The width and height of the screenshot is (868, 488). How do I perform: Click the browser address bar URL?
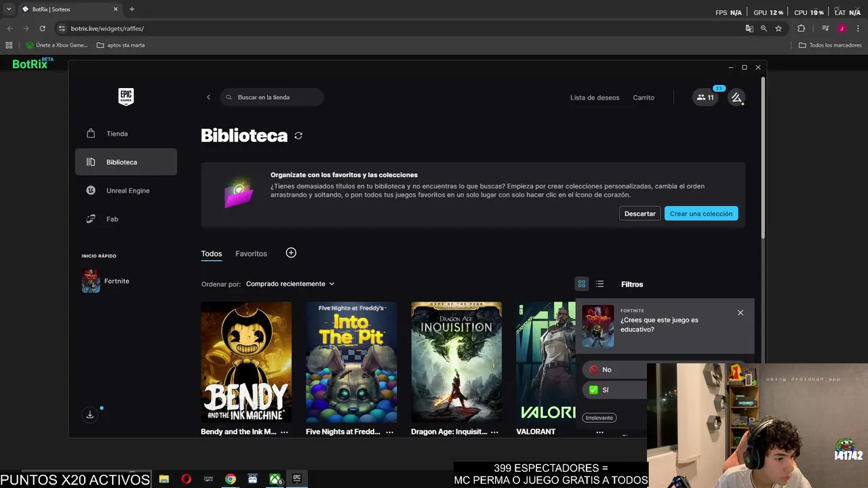point(107,28)
